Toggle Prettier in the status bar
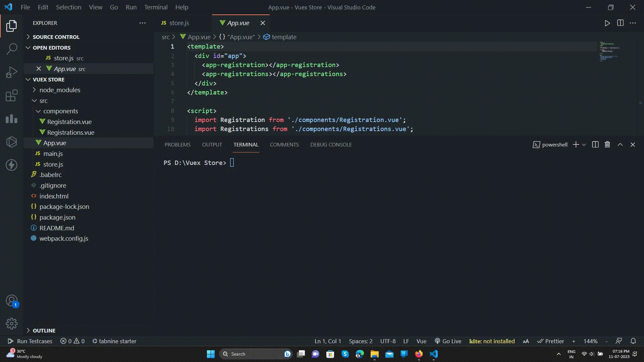 pyautogui.click(x=550, y=341)
